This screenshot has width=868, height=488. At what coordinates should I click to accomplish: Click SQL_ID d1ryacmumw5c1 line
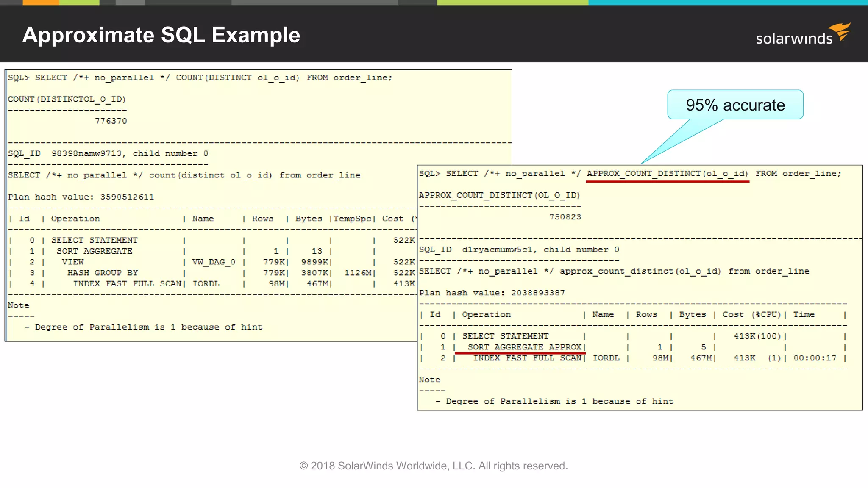pyautogui.click(x=519, y=250)
